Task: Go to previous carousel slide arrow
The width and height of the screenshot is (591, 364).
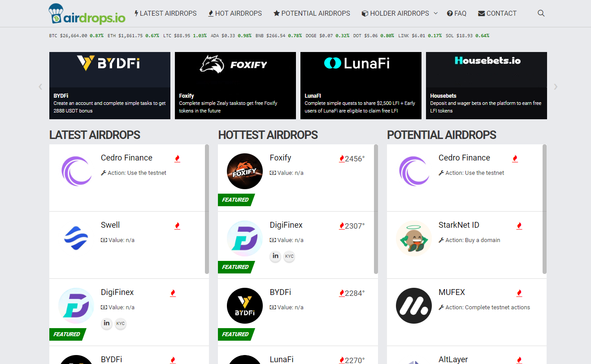Action: [40, 87]
